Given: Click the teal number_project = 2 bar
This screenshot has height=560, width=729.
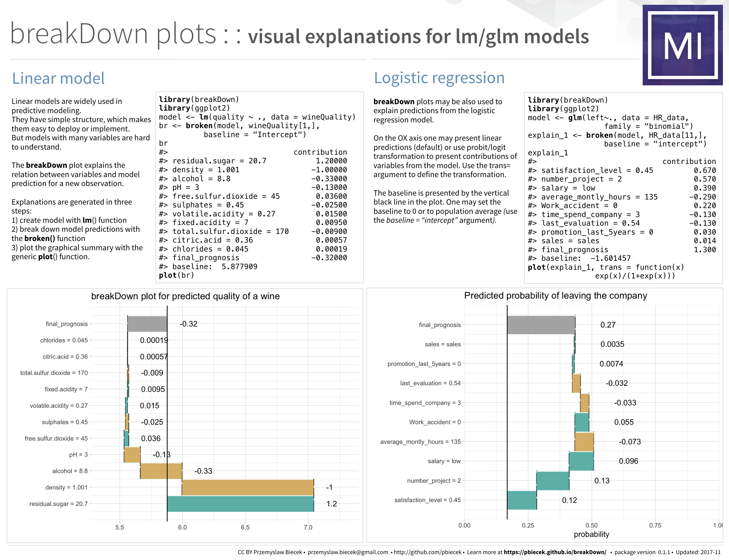Looking at the screenshot, I should pos(553,481).
